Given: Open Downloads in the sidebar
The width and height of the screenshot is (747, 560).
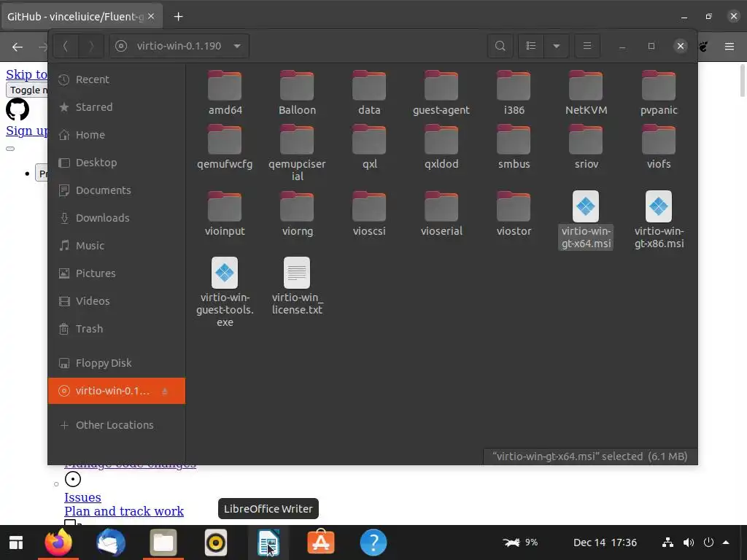Looking at the screenshot, I should (116, 217).
